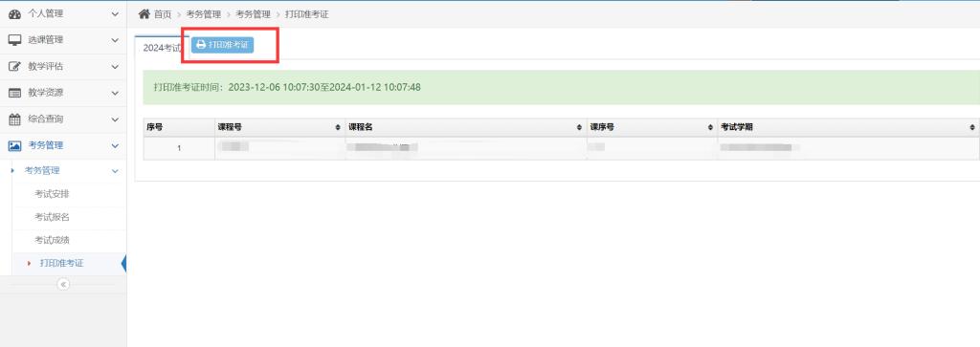Open 考试安排 in the sidebar
The image size is (980, 347).
tap(52, 194)
